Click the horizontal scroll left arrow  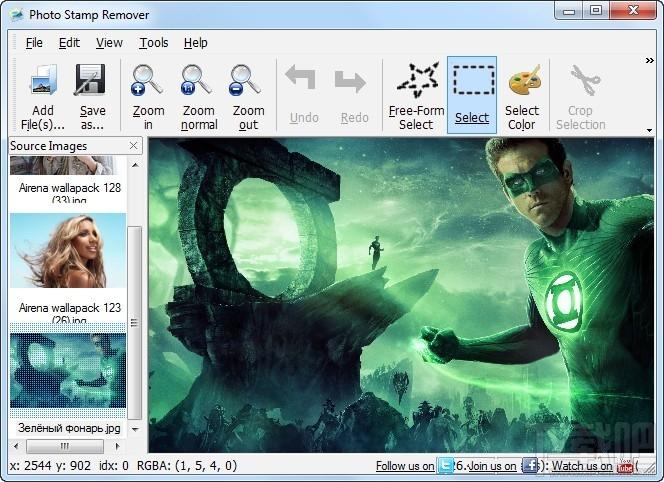click(16, 446)
